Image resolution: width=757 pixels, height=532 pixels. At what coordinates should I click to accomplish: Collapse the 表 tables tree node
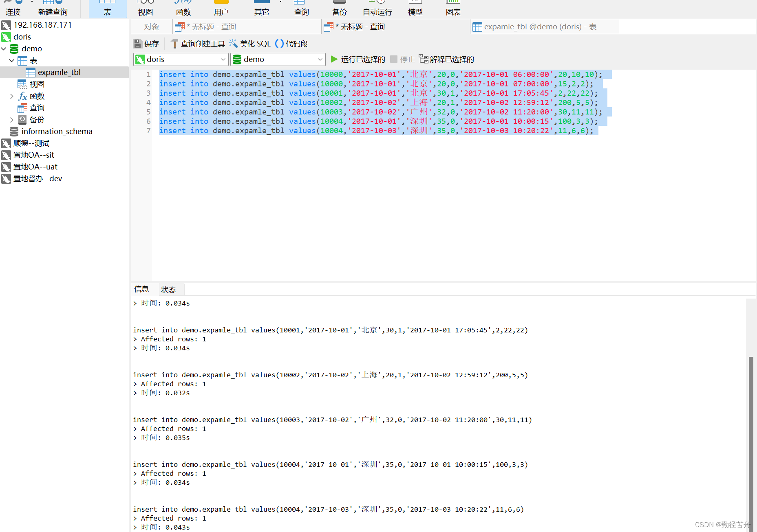click(x=12, y=61)
